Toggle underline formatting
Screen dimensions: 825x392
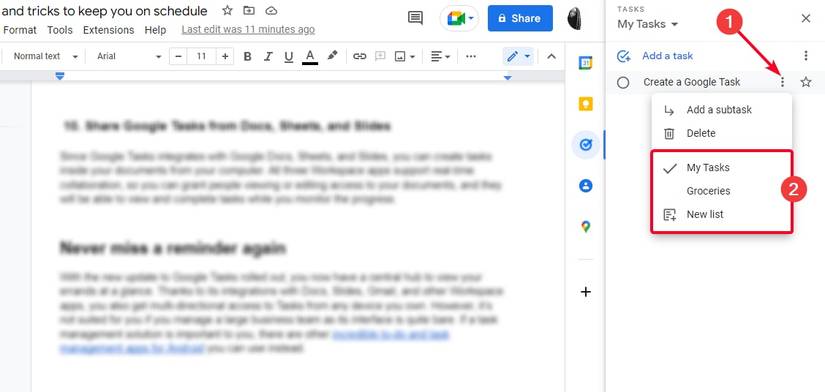tap(288, 56)
